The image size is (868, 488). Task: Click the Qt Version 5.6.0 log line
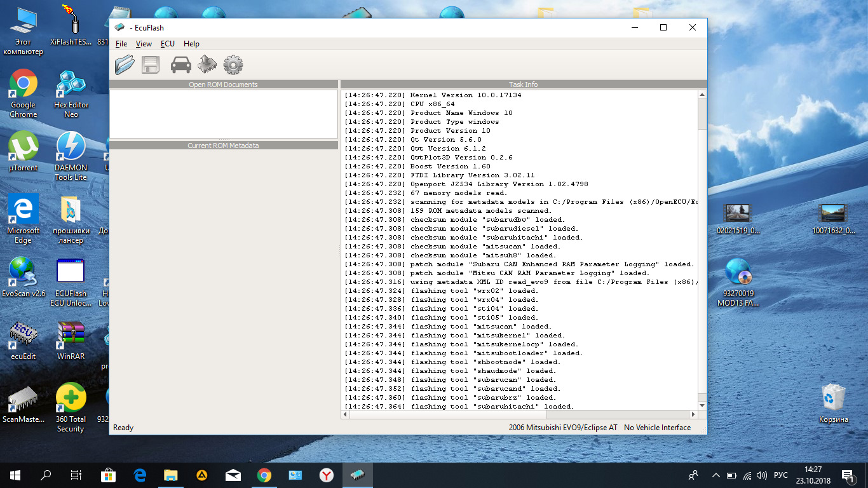(413, 140)
